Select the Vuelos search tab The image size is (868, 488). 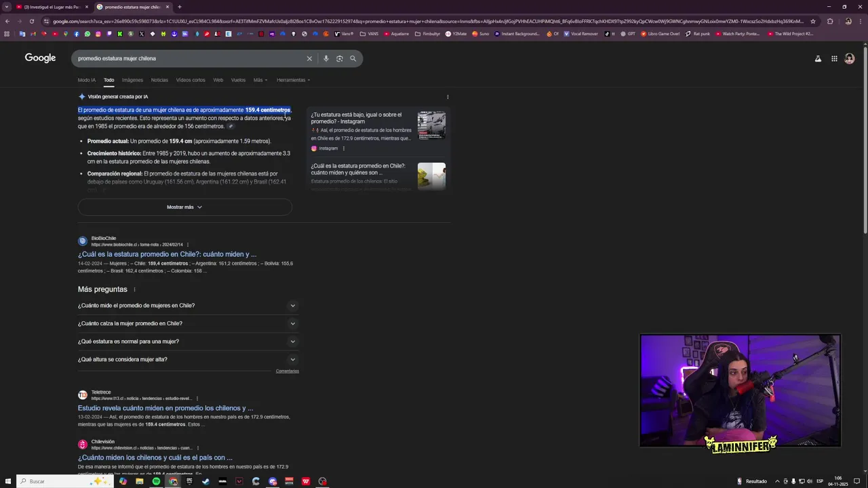click(238, 80)
